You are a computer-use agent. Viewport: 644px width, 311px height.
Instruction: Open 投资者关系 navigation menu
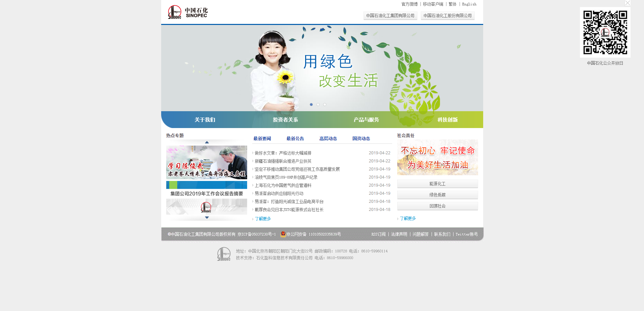pos(285,120)
